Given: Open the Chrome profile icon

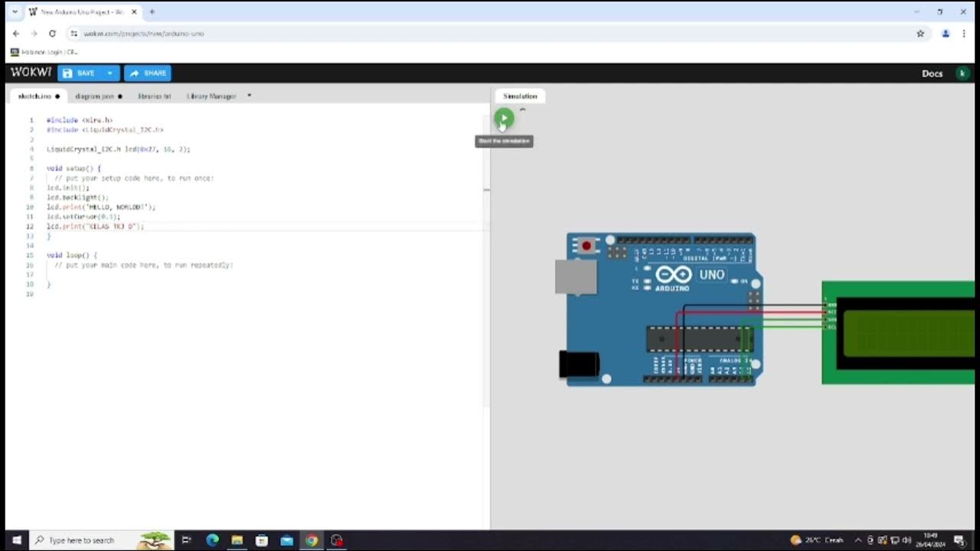Looking at the screenshot, I should coord(946,34).
